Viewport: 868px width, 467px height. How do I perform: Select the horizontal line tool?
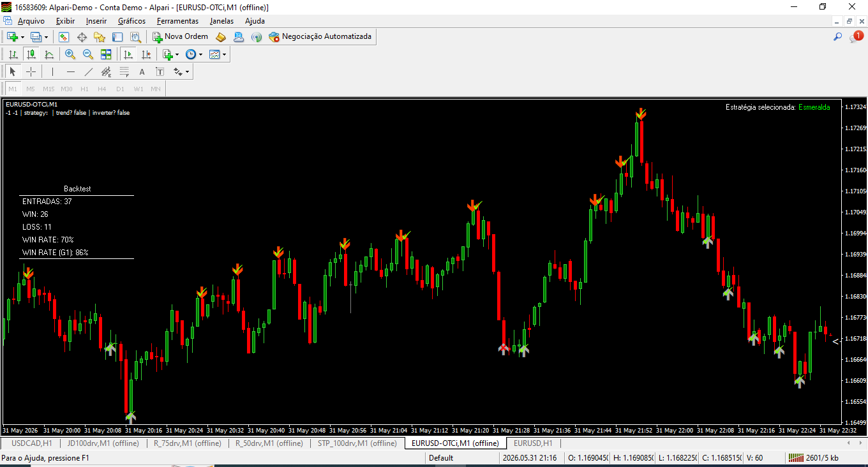(x=71, y=72)
